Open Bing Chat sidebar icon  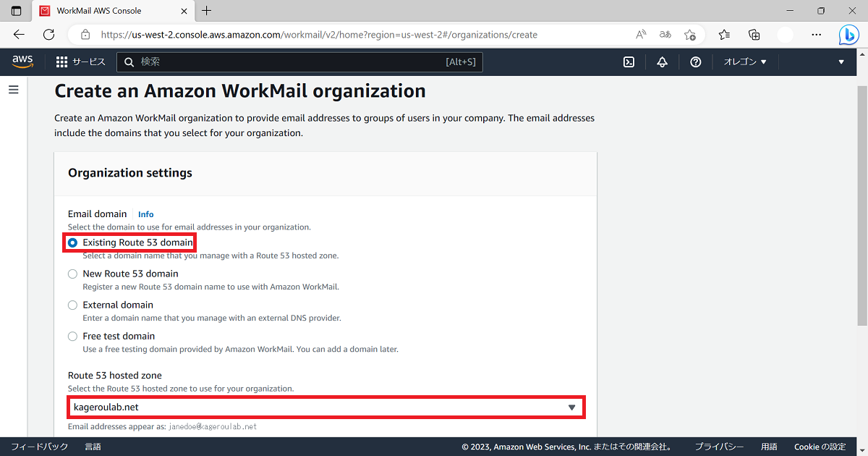[848, 34]
